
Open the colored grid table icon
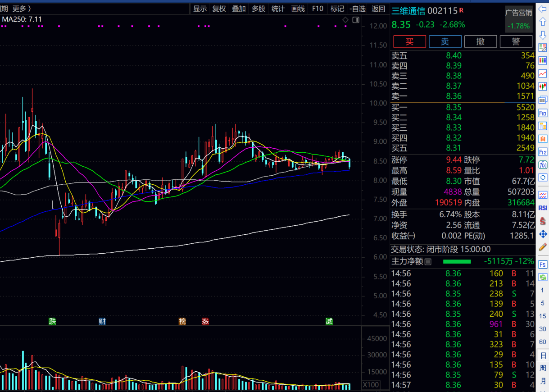click(543, 60)
